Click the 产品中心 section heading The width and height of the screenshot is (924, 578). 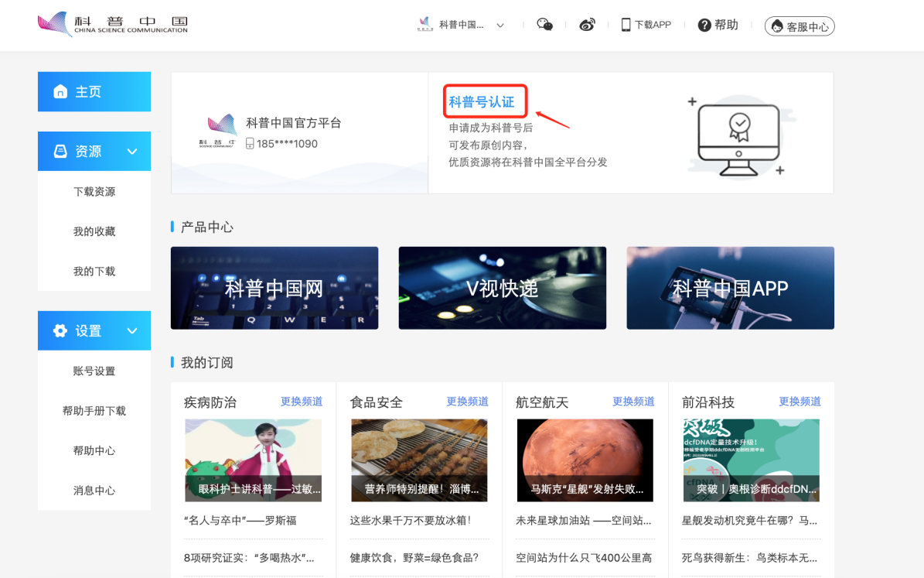pyautogui.click(x=207, y=227)
